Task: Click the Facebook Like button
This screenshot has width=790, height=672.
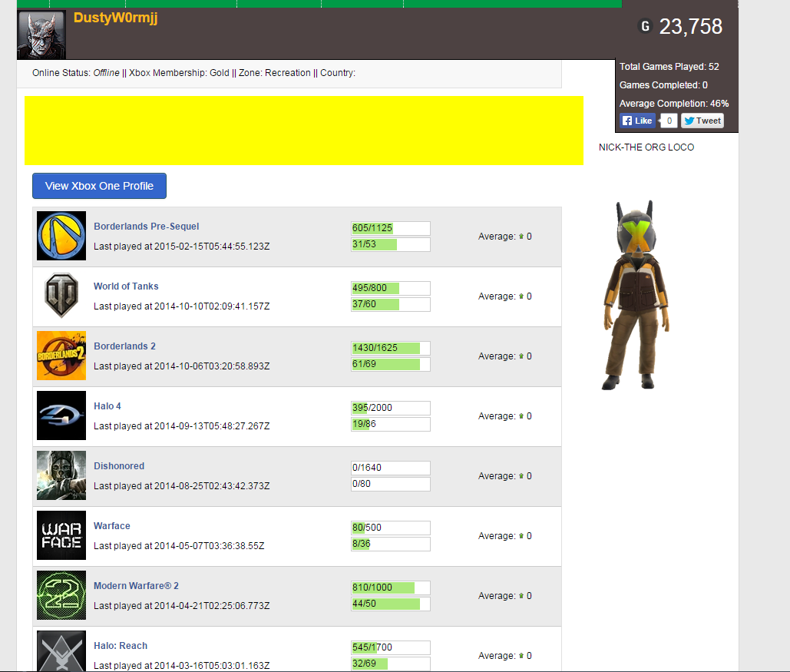Action: pos(637,121)
